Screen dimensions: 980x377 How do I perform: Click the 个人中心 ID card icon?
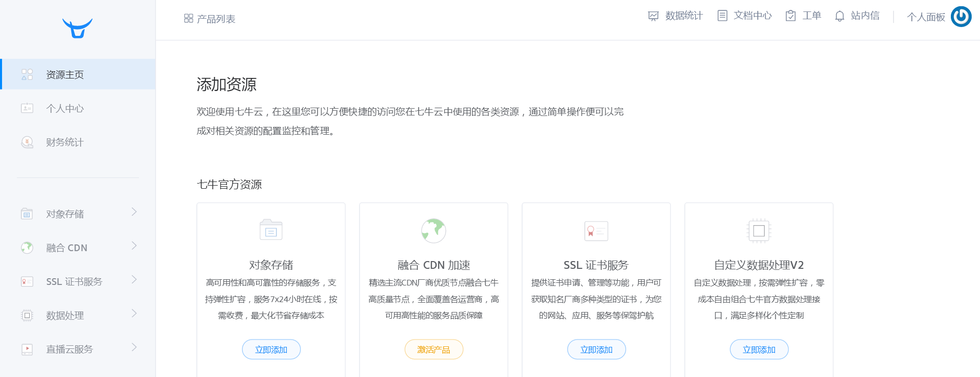27,108
